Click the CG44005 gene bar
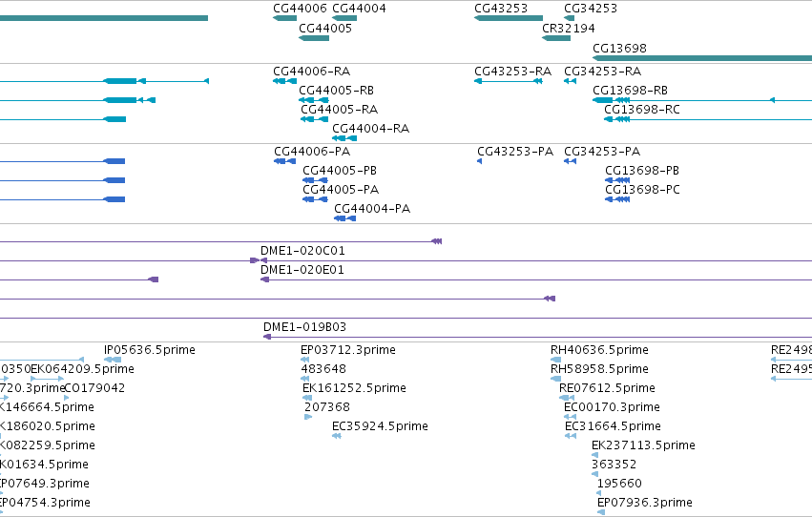812x517 pixels. [x=314, y=38]
